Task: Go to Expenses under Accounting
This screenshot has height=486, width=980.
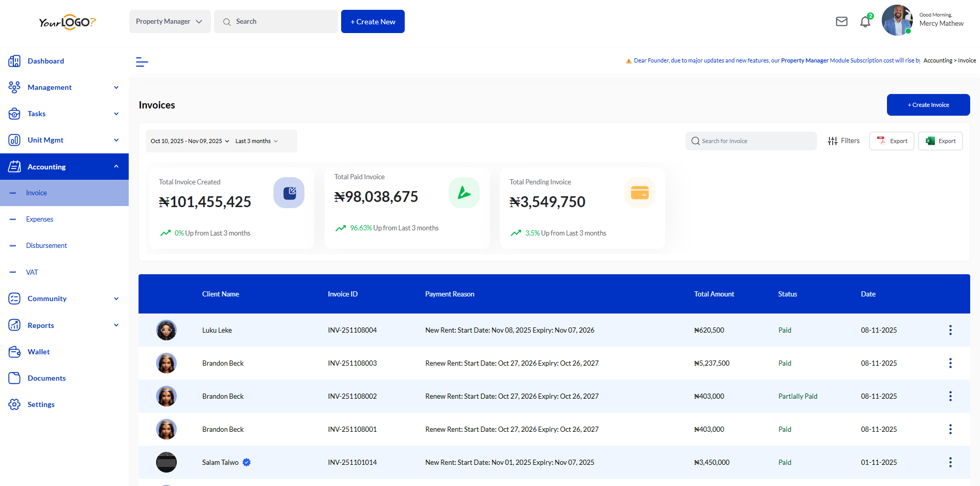Action: tap(40, 220)
